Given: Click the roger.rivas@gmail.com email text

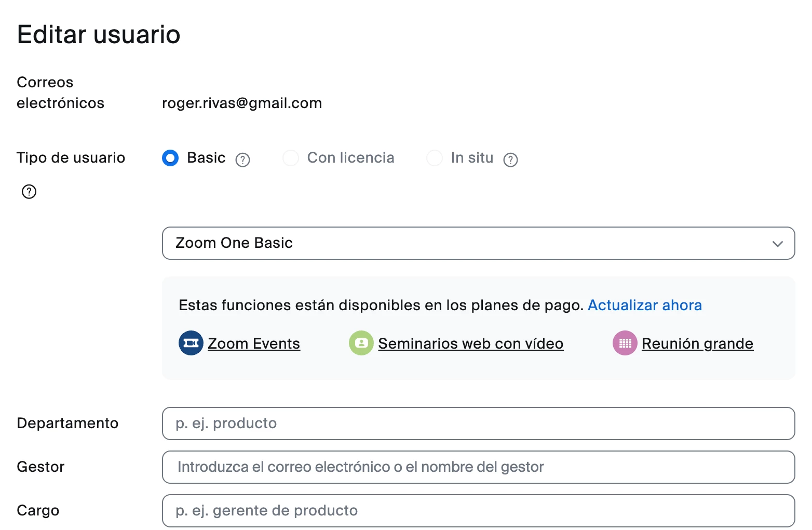Looking at the screenshot, I should click(x=242, y=103).
